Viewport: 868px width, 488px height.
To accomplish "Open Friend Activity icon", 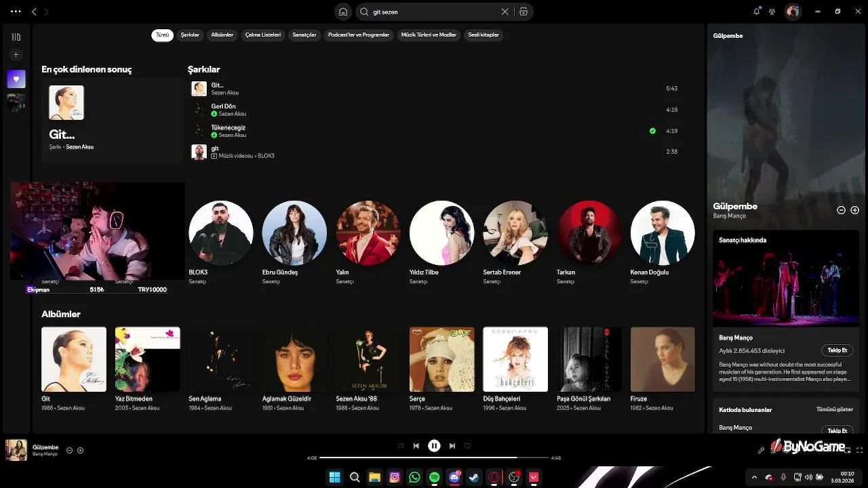I will 772,12.
